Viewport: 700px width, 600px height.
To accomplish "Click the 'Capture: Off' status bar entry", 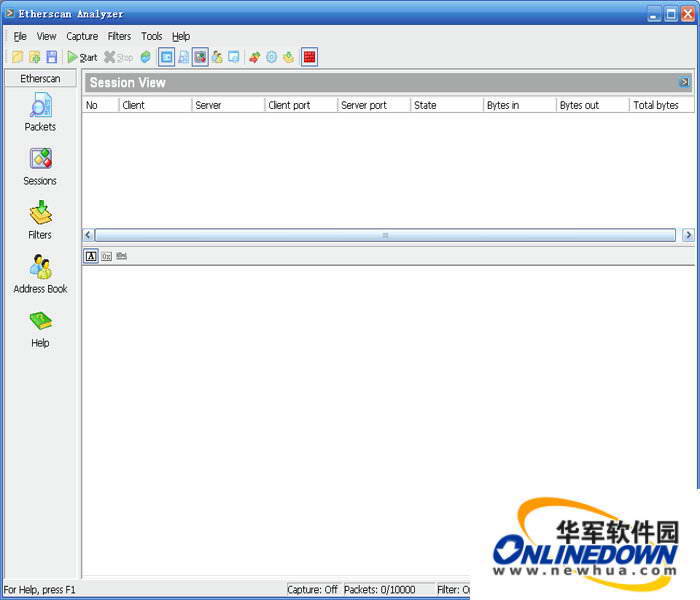I will pyautogui.click(x=312, y=590).
